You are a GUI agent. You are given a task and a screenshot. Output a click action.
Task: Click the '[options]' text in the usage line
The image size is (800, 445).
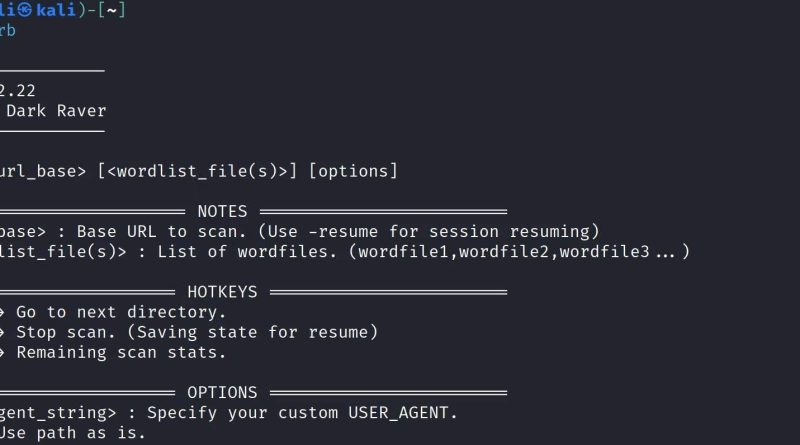point(353,171)
